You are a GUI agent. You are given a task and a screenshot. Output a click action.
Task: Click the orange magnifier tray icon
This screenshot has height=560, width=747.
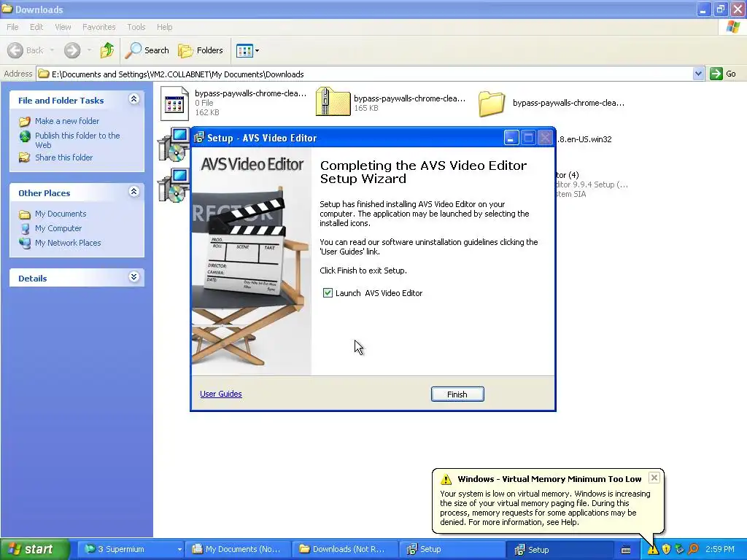694,550
